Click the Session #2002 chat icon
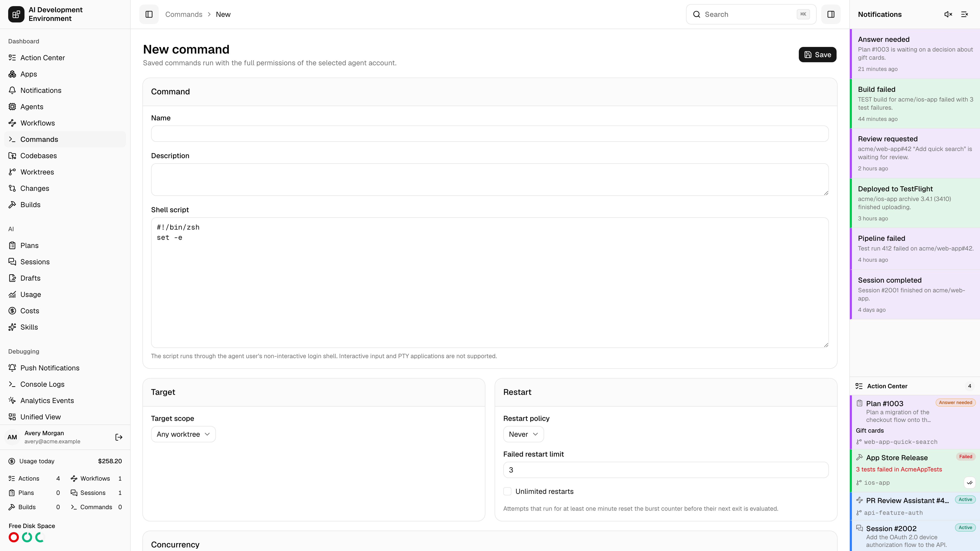This screenshot has height=551, width=980. tap(859, 528)
